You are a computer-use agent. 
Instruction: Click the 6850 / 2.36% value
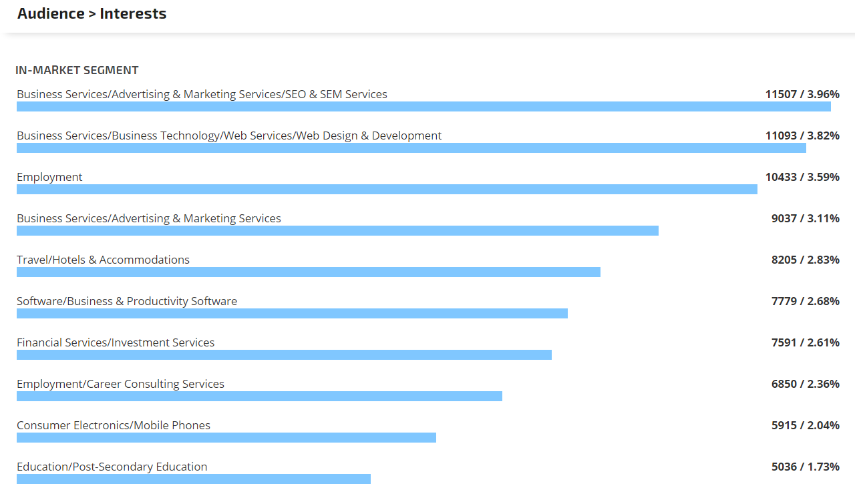coord(805,384)
